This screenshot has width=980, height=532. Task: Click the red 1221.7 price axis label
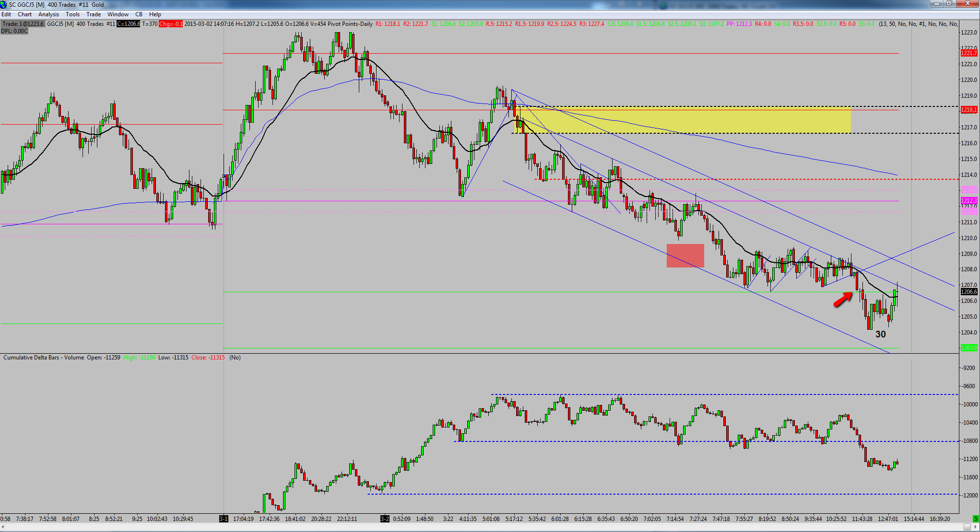[x=968, y=53]
